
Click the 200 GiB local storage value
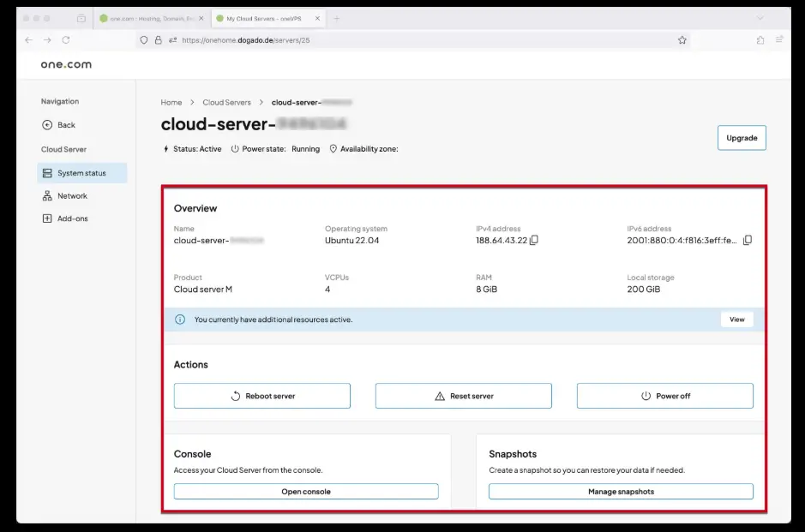point(644,290)
